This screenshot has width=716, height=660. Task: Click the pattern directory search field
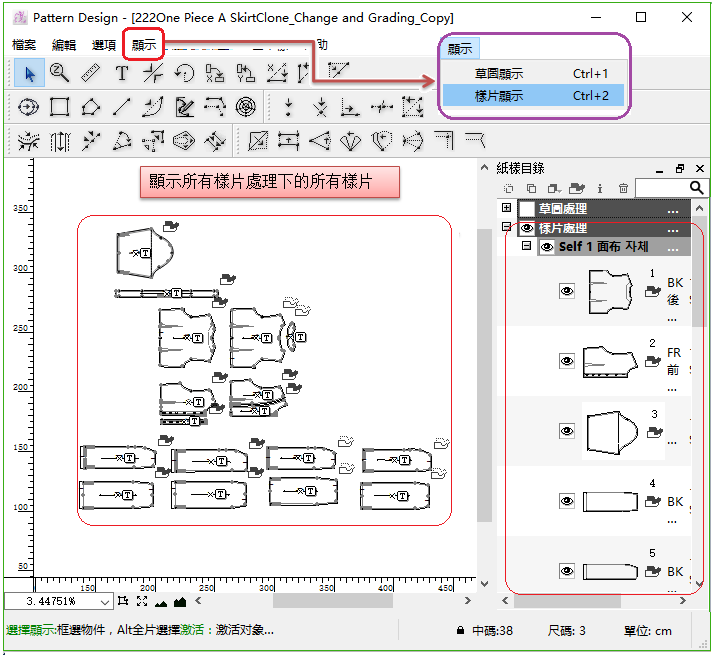(x=660, y=188)
